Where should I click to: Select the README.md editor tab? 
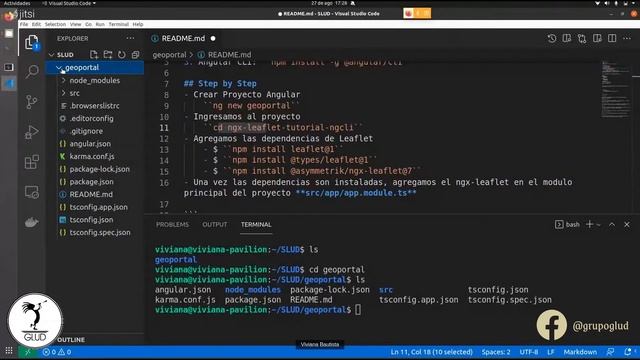(x=183, y=38)
